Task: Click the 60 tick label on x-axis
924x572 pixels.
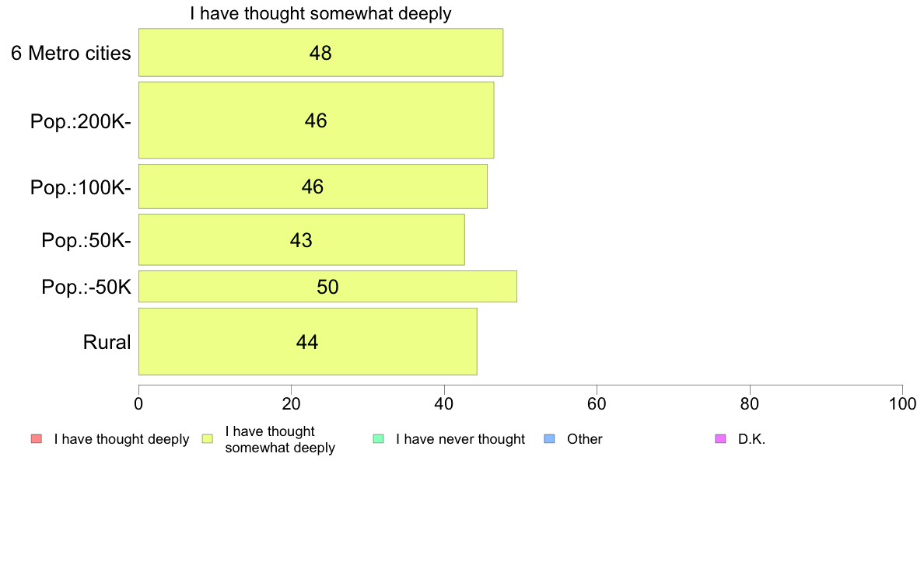Action: (x=597, y=403)
